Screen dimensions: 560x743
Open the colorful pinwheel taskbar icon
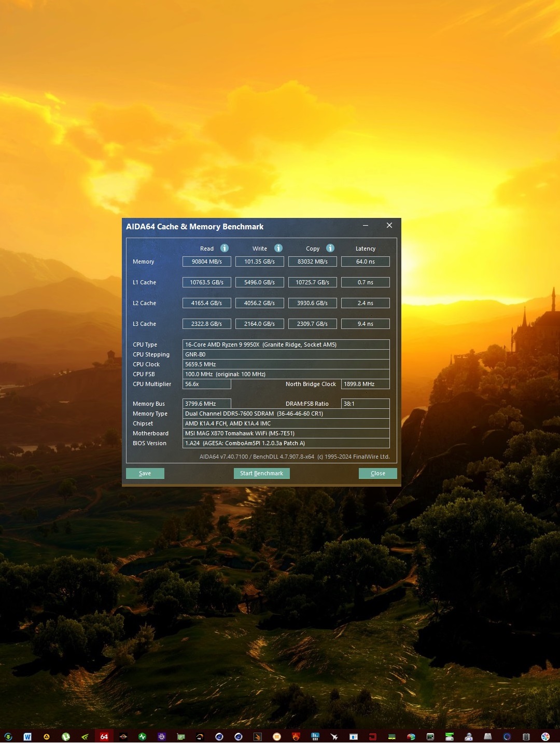(545, 736)
